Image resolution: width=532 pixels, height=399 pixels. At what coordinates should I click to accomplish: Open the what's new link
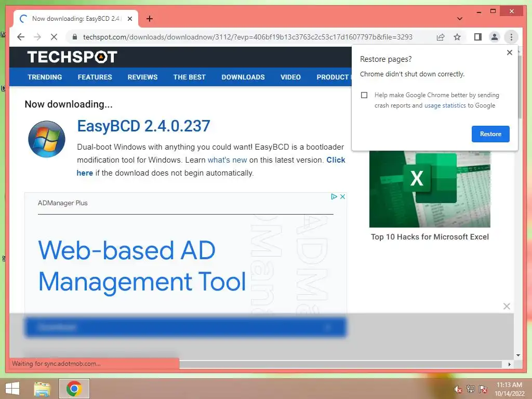[x=227, y=160]
